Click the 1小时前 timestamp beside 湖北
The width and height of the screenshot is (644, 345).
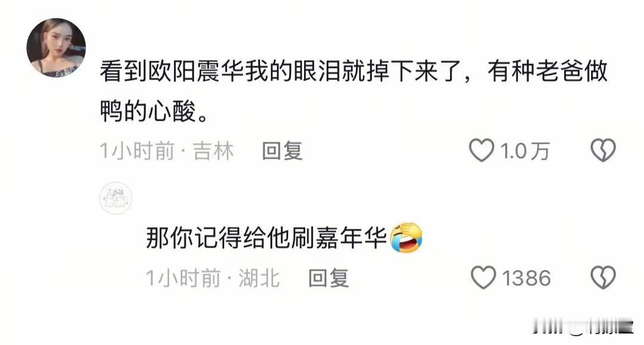tap(184, 278)
